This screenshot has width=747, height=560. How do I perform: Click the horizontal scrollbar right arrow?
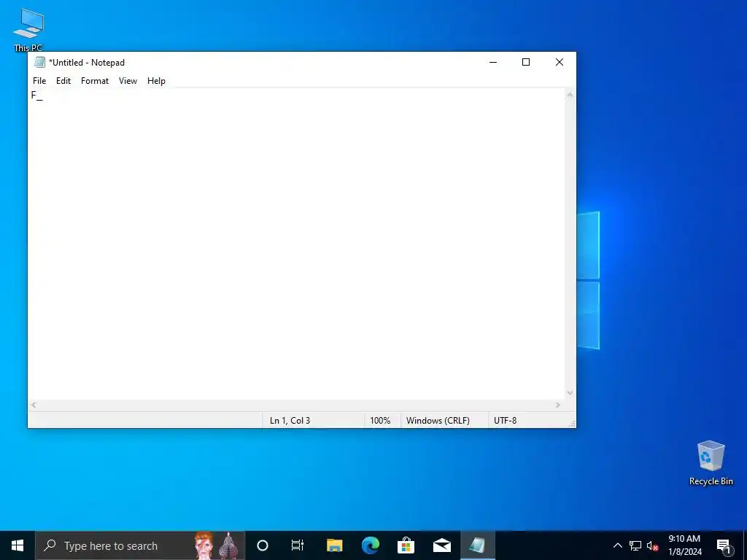[557, 405]
